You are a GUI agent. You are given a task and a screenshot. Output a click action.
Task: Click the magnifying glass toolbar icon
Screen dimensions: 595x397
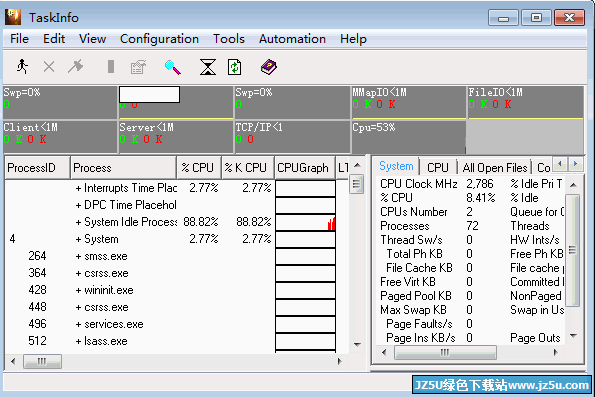(x=173, y=67)
